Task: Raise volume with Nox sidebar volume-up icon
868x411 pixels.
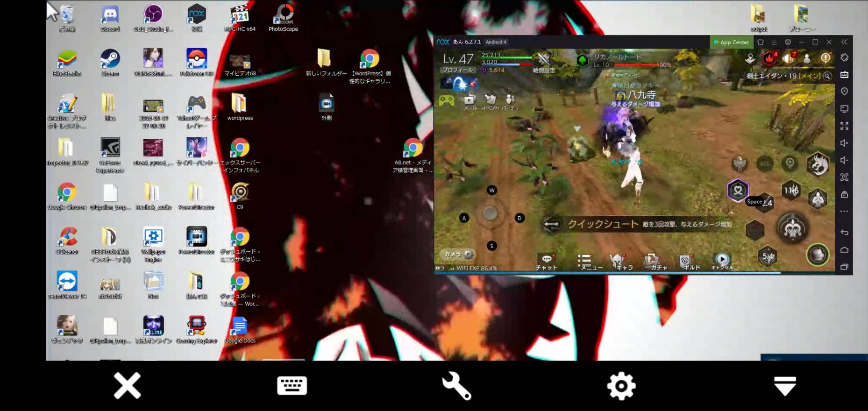Action: point(844,143)
